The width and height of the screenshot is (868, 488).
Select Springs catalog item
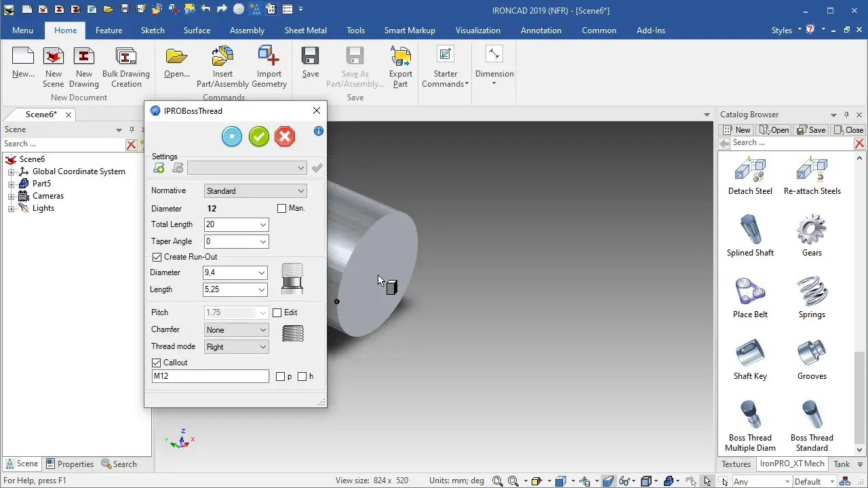pos(812,297)
